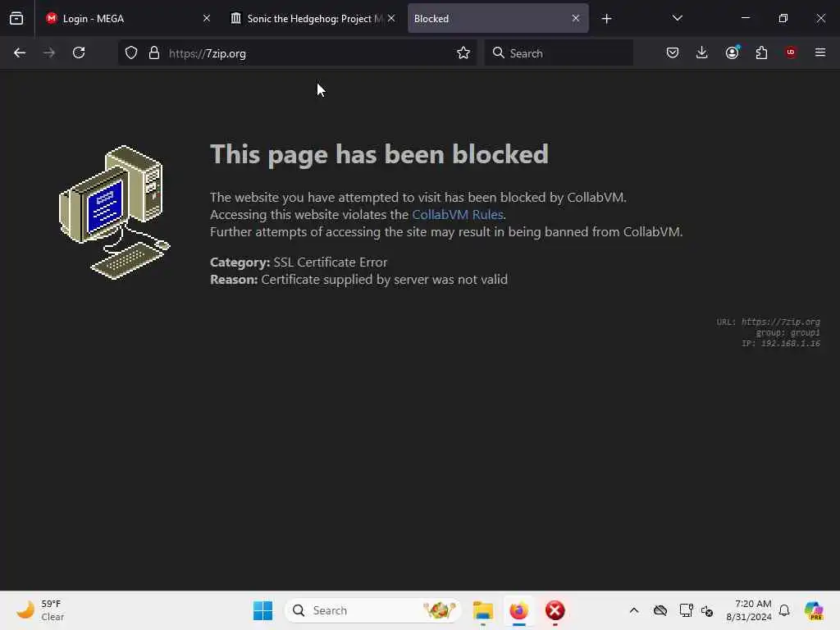Bookmark this page with star icon
840x630 pixels.
pyautogui.click(x=463, y=53)
